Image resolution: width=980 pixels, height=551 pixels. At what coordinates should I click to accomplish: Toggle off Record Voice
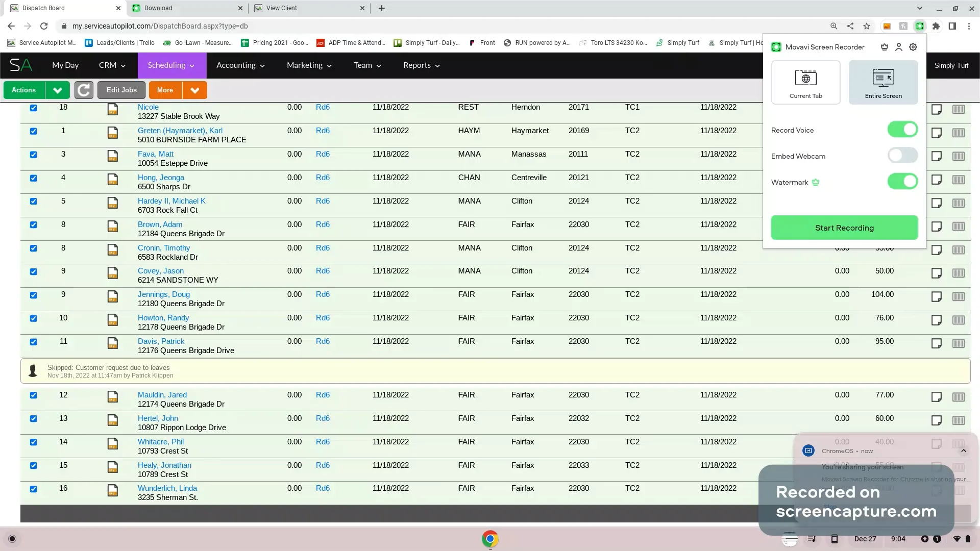tap(902, 129)
